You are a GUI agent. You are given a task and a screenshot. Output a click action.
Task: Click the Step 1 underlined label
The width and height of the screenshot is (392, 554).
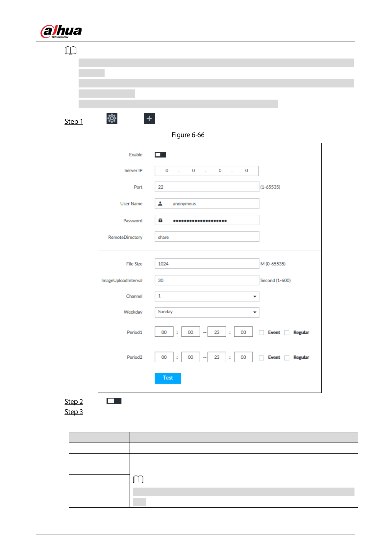[x=74, y=122]
